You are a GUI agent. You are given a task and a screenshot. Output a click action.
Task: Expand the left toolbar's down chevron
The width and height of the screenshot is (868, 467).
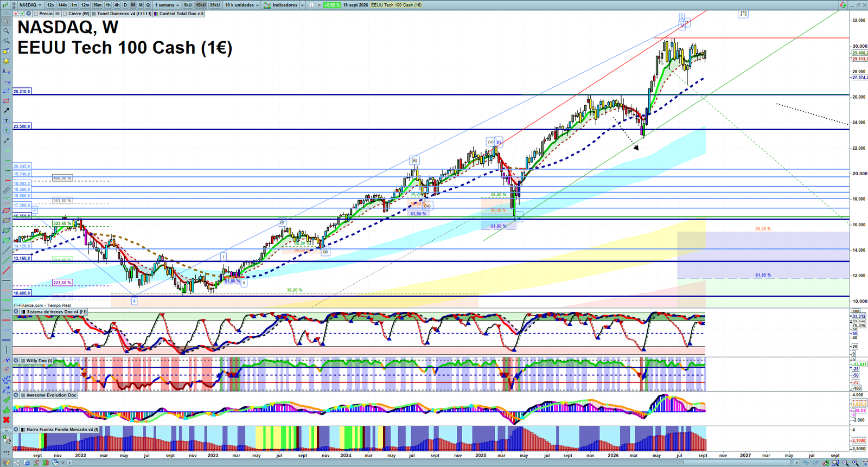[6, 431]
